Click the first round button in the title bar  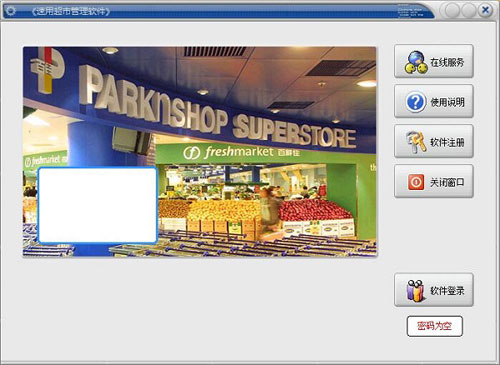click(x=452, y=11)
